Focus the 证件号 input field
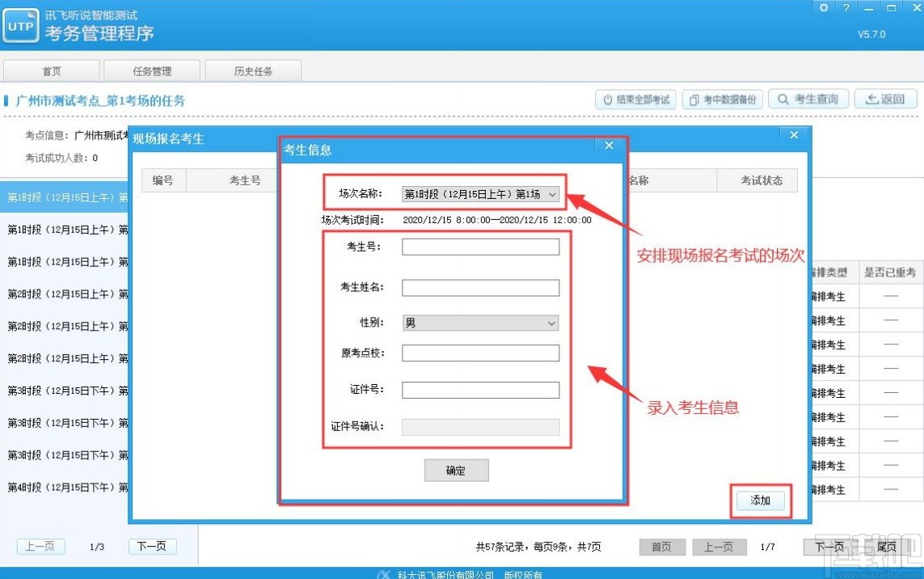Image resolution: width=924 pixels, height=579 pixels. pyautogui.click(x=480, y=390)
